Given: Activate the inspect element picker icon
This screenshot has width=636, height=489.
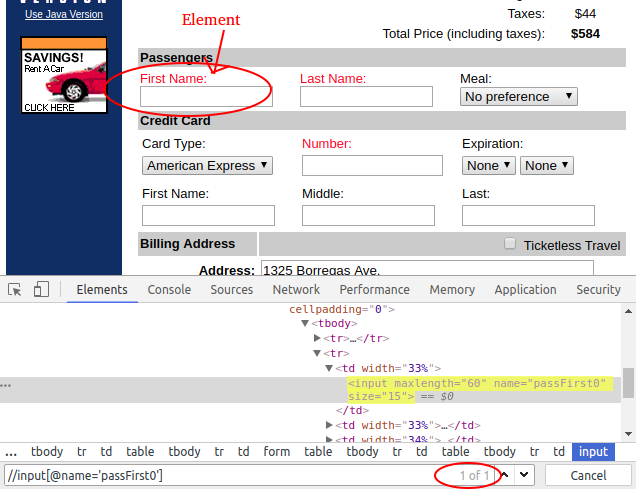Looking at the screenshot, I should 15,290.
